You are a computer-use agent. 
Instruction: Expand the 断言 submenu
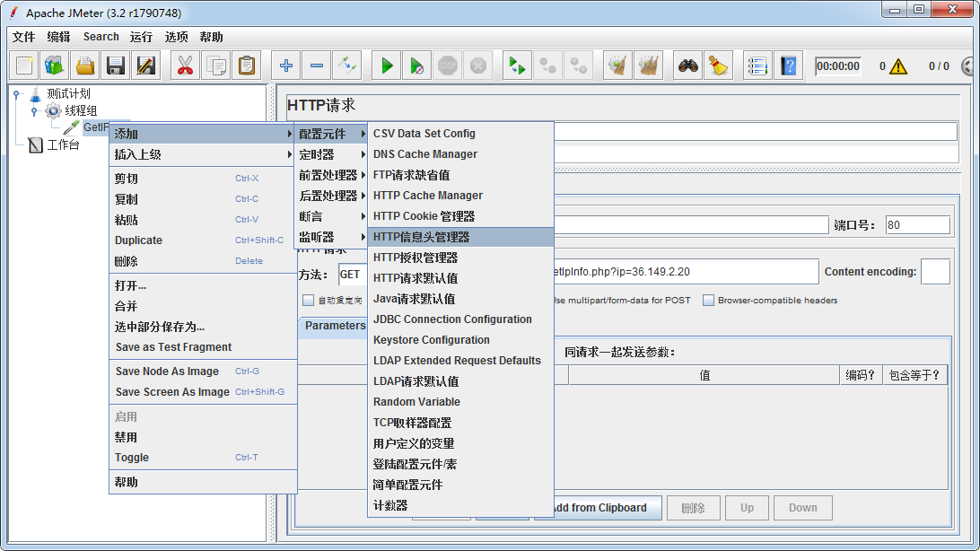pos(330,216)
